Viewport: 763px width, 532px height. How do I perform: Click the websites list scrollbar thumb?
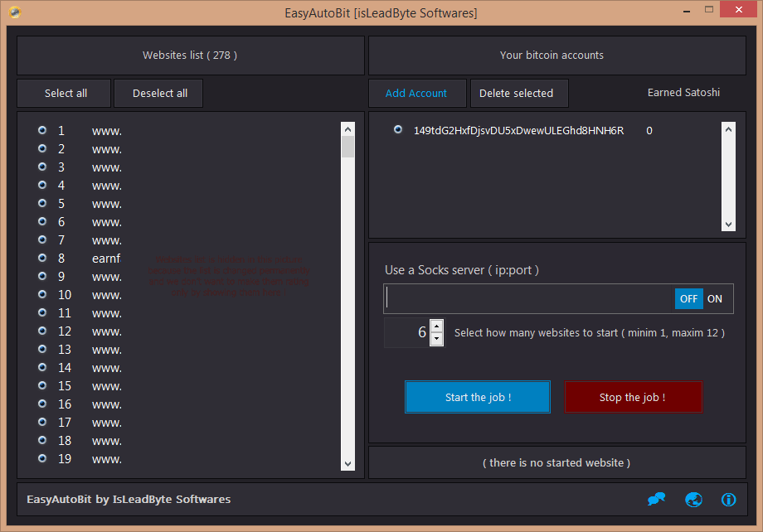(x=347, y=147)
